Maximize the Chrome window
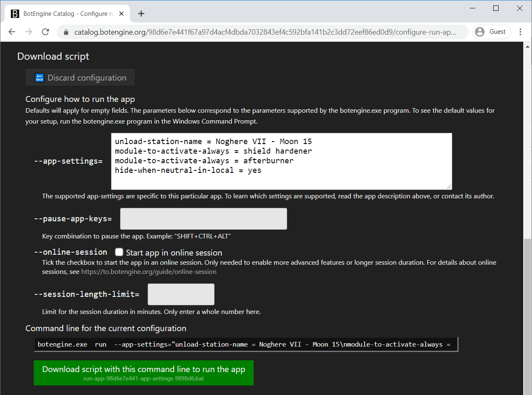 point(496,8)
